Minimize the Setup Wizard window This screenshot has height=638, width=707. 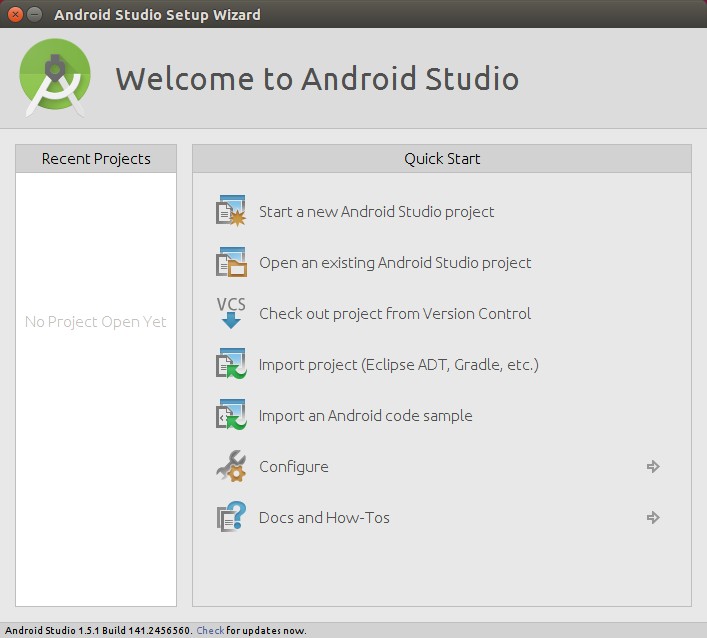tap(34, 14)
